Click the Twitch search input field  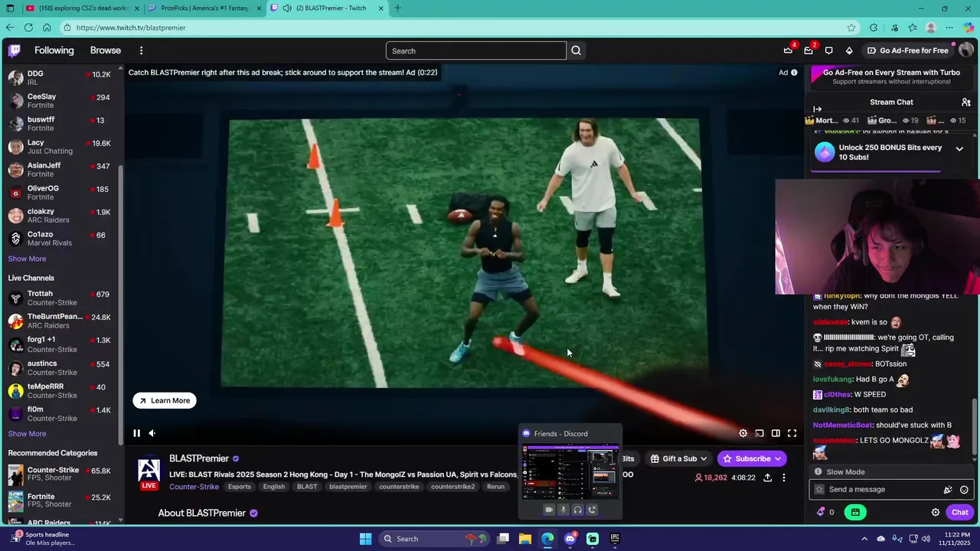point(475,51)
